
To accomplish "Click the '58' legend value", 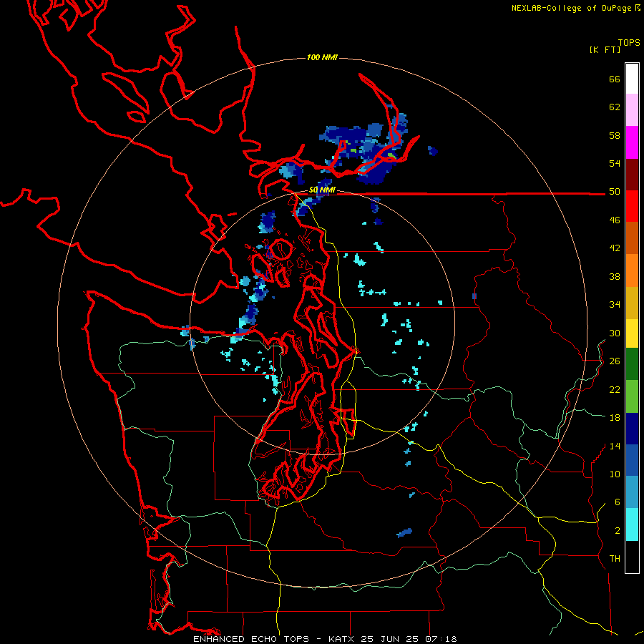I will (615, 135).
